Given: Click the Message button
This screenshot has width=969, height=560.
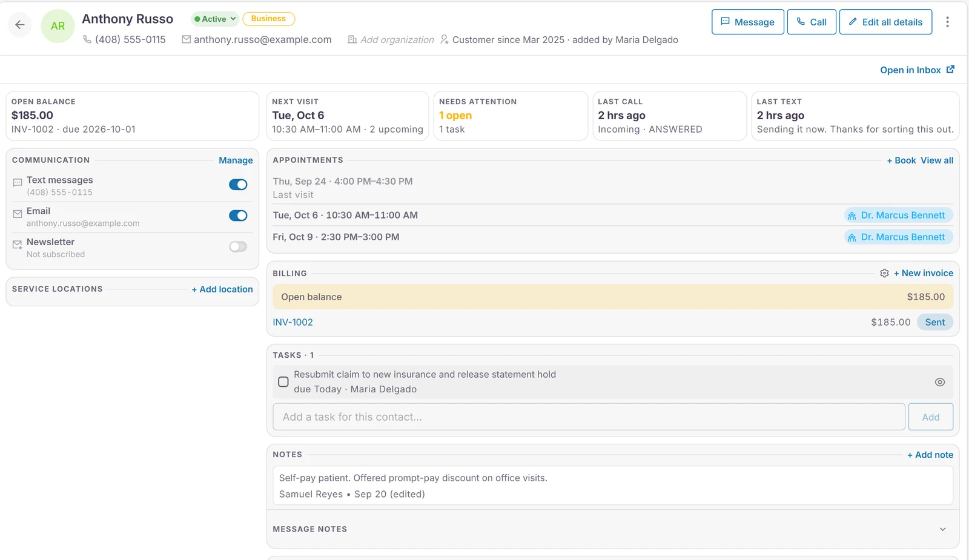Looking at the screenshot, I should click(748, 22).
